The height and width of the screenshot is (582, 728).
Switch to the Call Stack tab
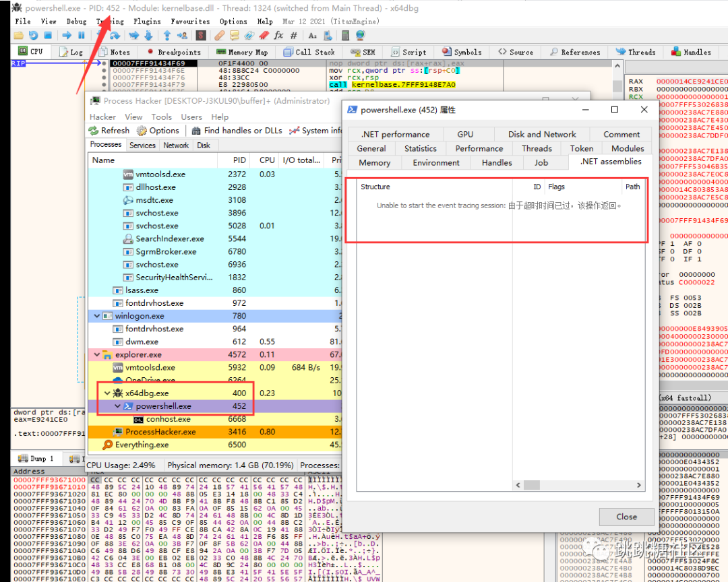309,52
